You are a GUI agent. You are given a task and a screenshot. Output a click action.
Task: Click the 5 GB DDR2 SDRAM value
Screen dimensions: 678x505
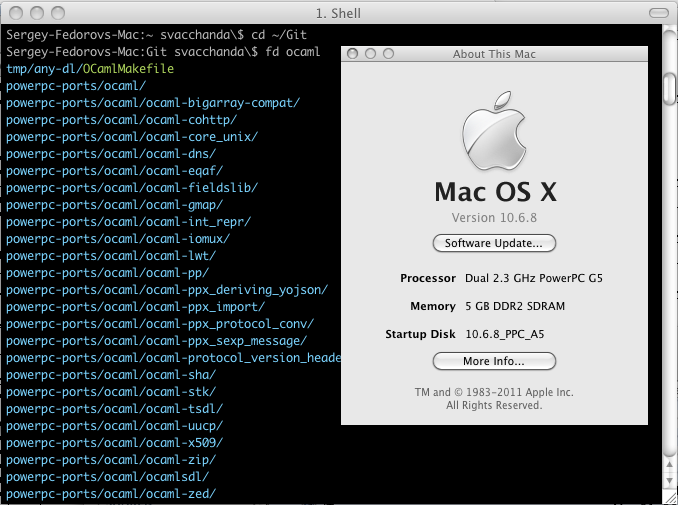click(x=515, y=306)
